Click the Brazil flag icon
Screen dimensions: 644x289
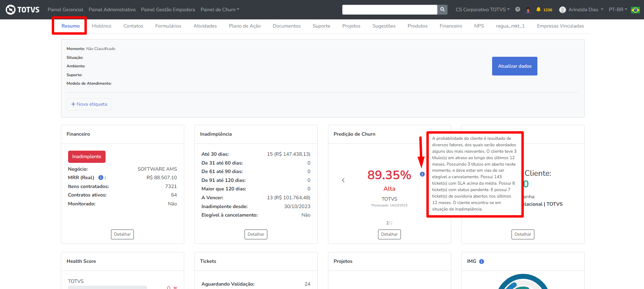click(635, 10)
